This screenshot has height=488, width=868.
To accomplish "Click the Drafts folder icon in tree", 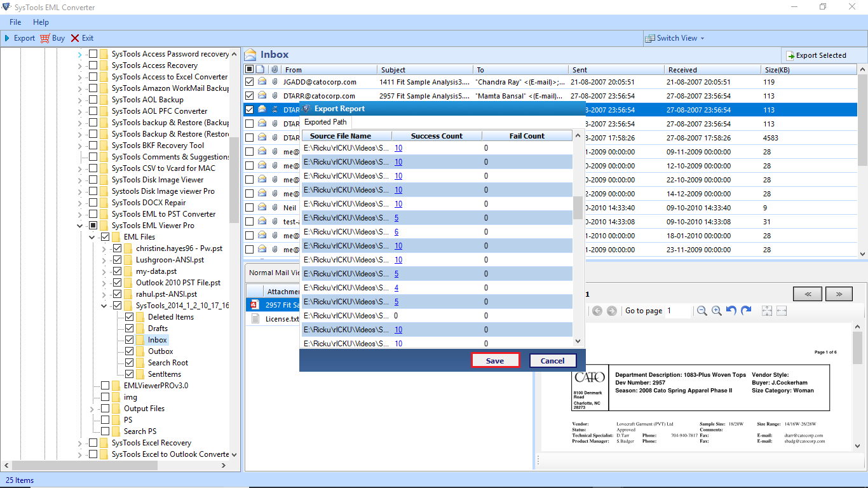I will tap(140, 329).
